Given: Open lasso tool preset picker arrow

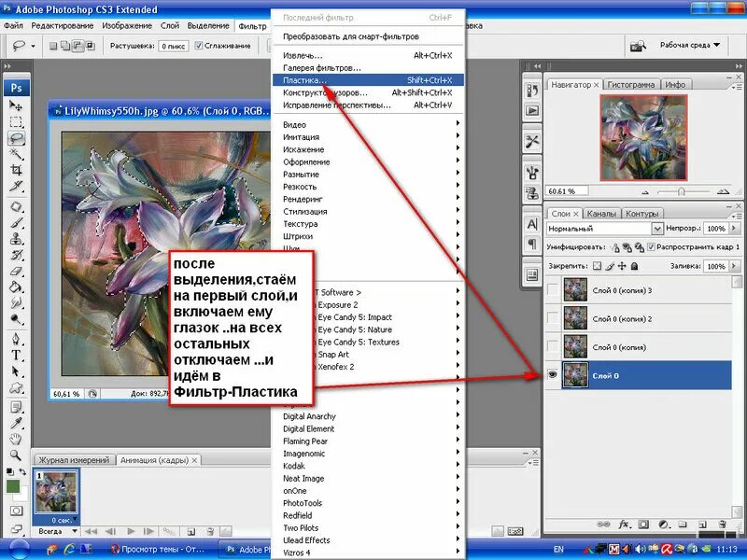Looking at the screenshot, I should tap(33, 46).
